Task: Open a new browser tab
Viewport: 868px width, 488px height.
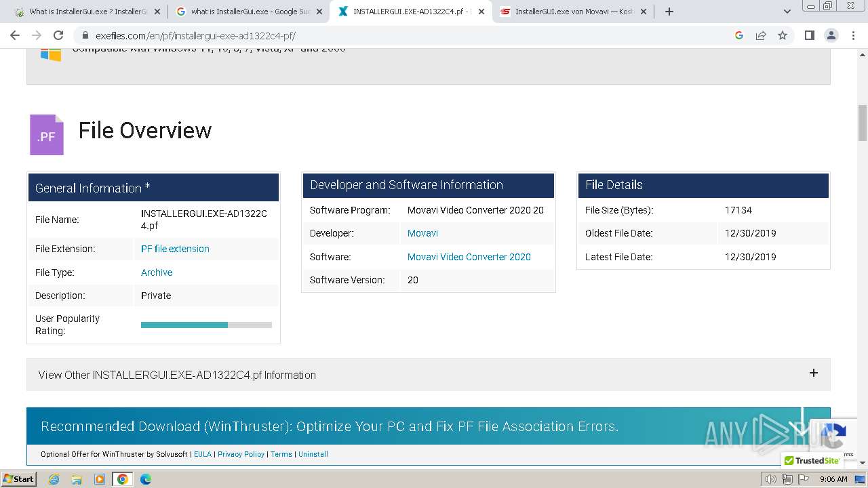Action: tap(669, 12)
